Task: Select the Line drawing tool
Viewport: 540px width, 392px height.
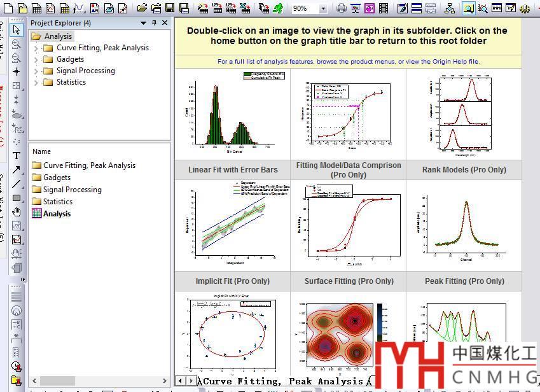Action: 16,184
